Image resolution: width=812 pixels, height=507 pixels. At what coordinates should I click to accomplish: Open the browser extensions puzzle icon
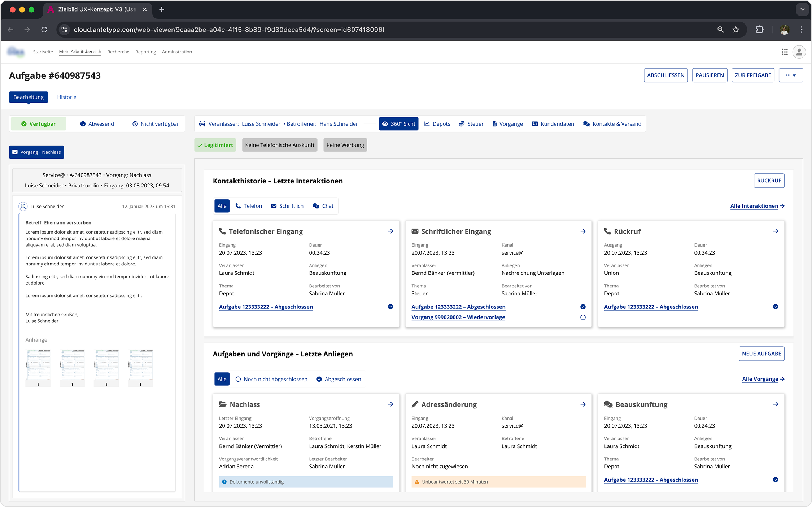click(759, 30)
